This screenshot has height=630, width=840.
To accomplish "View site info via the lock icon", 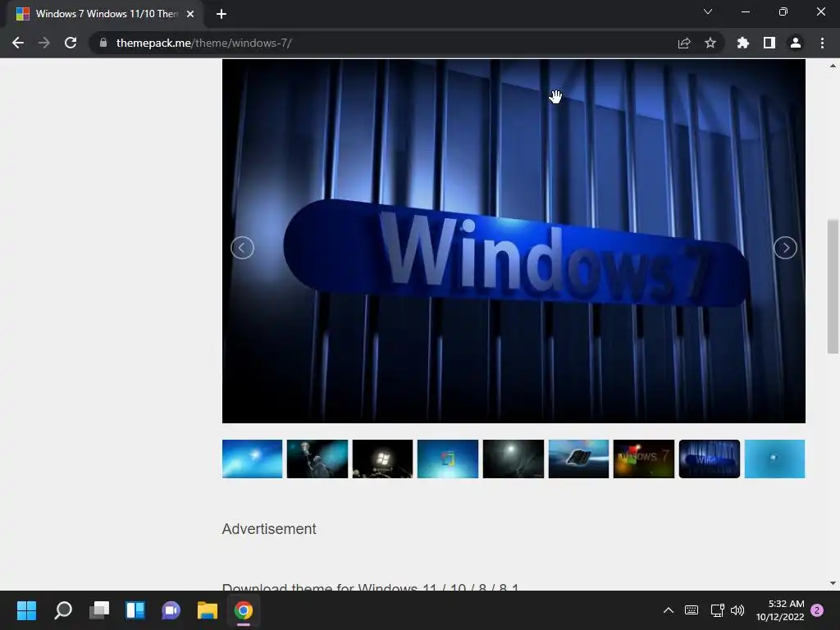I will point(103,43).
